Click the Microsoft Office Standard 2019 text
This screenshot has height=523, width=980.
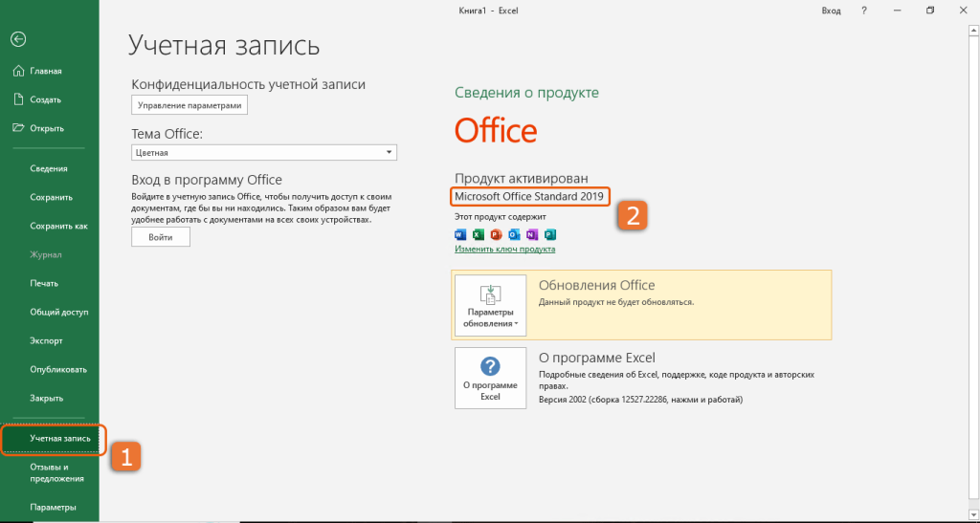[528, 197]
